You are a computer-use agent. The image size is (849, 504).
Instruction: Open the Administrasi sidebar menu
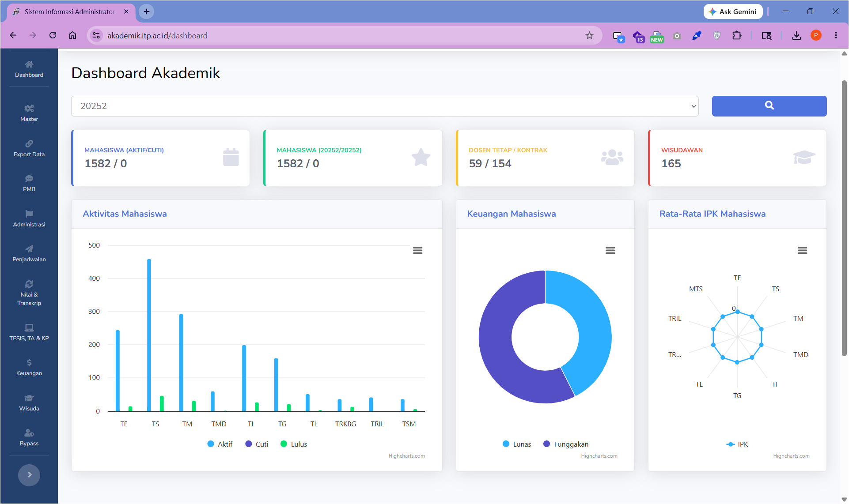pyautogui.click(x=29, y=219)
